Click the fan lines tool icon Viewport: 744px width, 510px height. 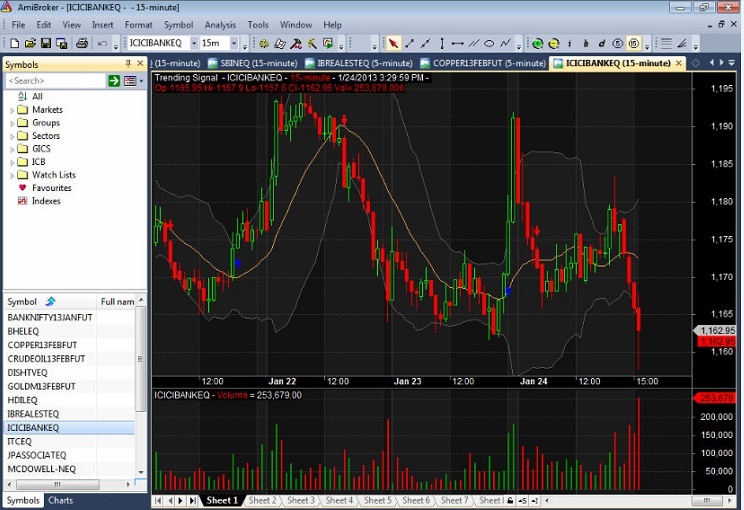point(682,44)
